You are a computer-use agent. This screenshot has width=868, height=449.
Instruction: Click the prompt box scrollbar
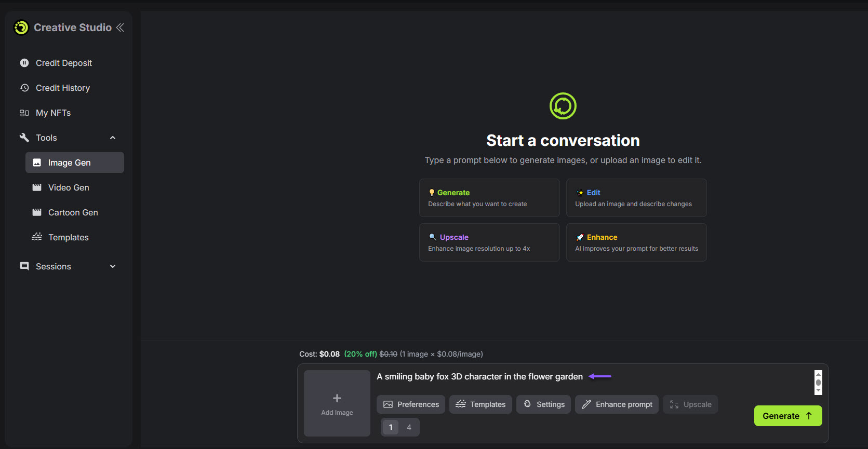point(818,383)
